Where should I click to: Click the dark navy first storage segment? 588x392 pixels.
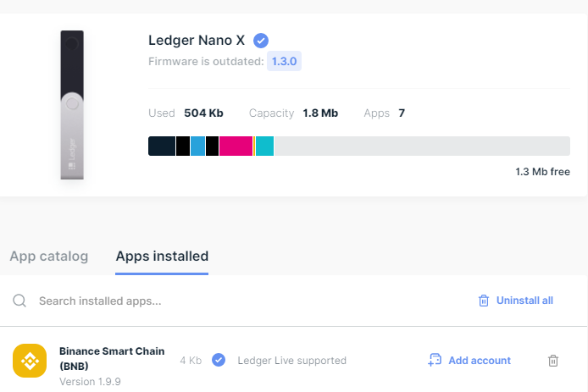point(162,146)
